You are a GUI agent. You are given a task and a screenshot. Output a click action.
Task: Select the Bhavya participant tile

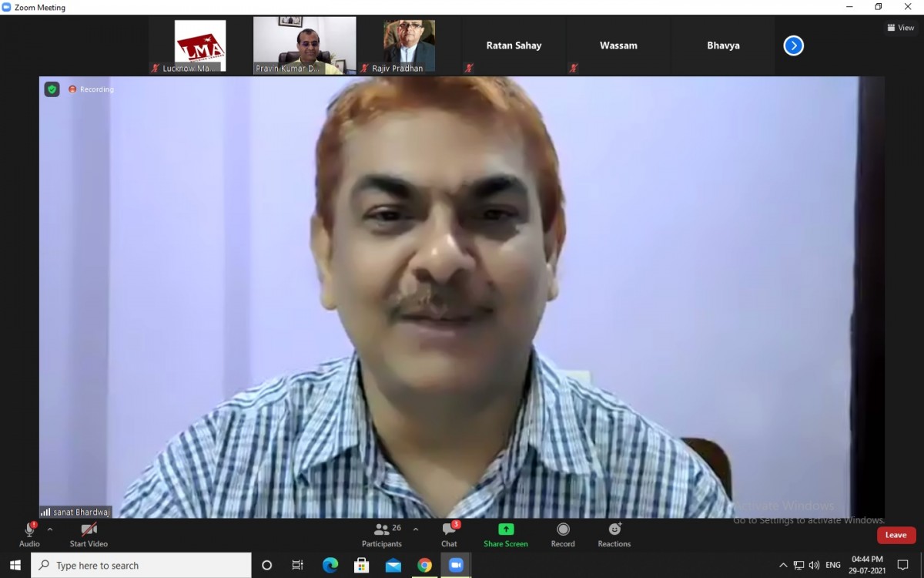point(724,45)
